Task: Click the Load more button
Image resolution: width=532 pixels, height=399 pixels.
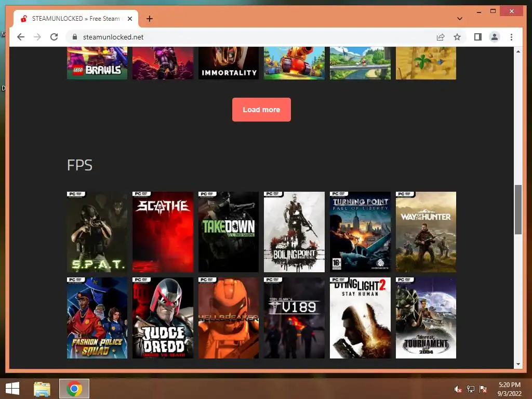Action: click(261, 110)
